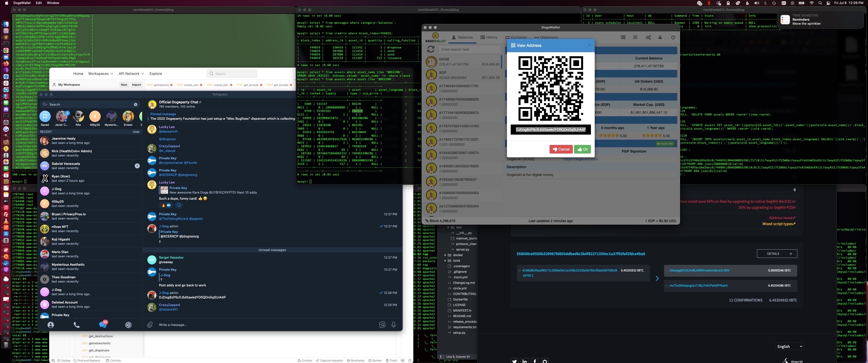Expand transaction DETAILS with plus button

tap(777, 254)
